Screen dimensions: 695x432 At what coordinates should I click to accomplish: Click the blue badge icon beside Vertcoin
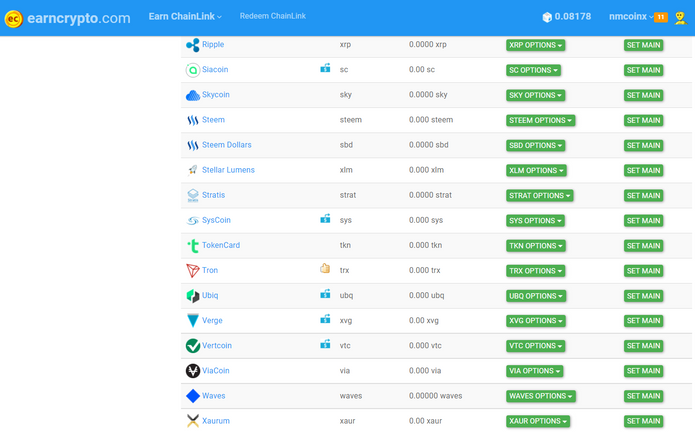pyautogui.click(x=325, y=344)
